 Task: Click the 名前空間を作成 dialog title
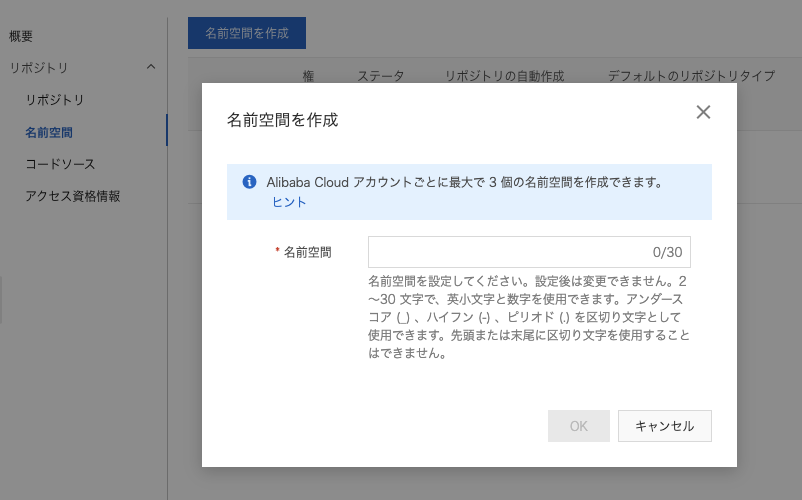[x=282, y=120]
